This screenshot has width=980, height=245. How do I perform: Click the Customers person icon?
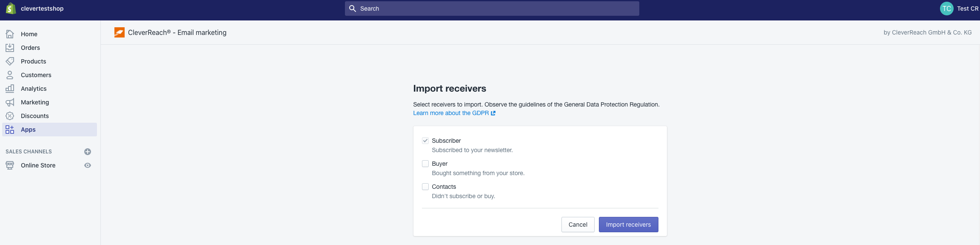pos(10,75)
